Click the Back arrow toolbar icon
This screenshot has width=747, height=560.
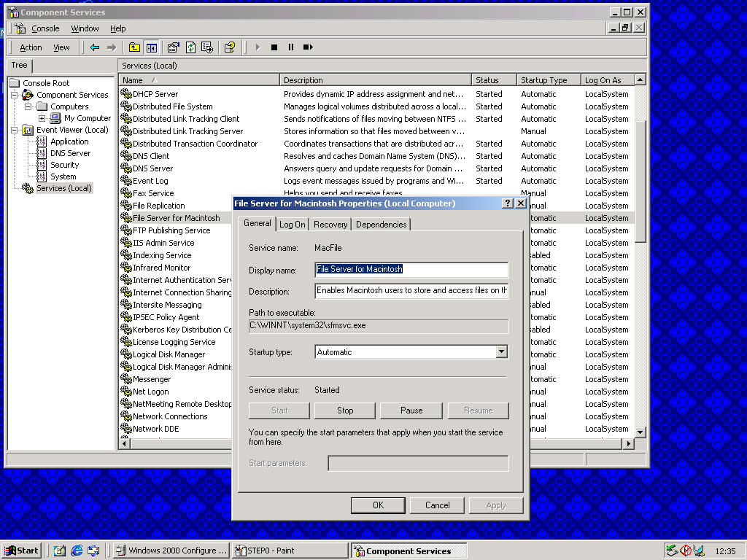94,47
